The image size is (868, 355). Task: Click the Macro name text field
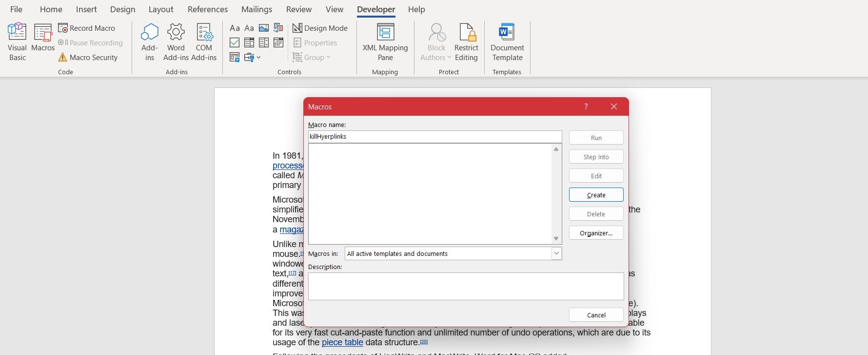(x=435, y=137)
